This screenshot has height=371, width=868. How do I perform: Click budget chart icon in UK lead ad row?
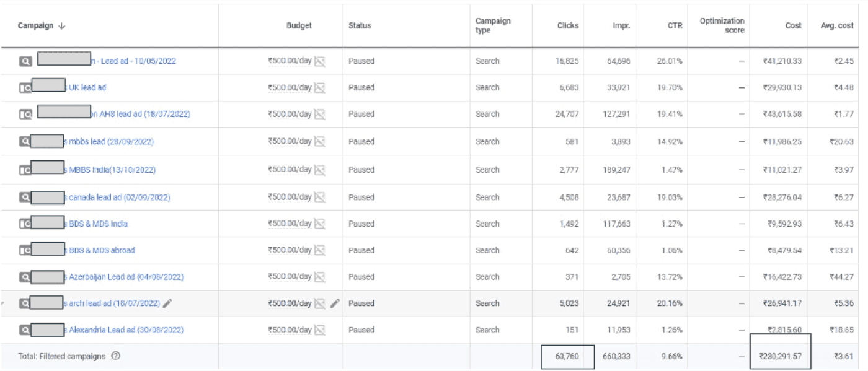319,87
